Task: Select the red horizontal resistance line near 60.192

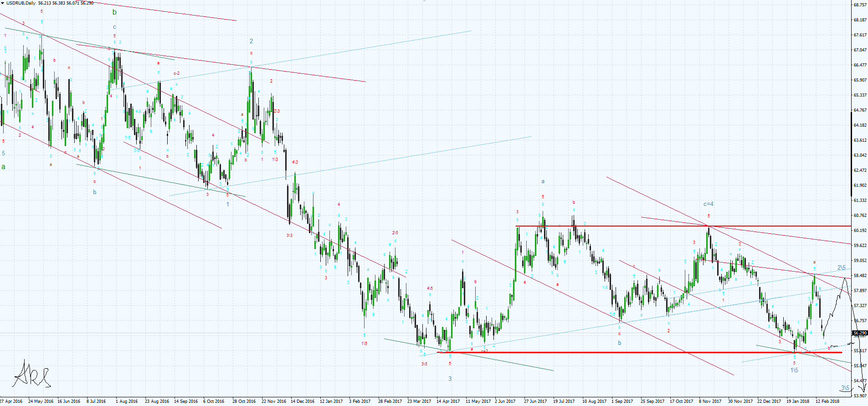Action: click(683, 226)
